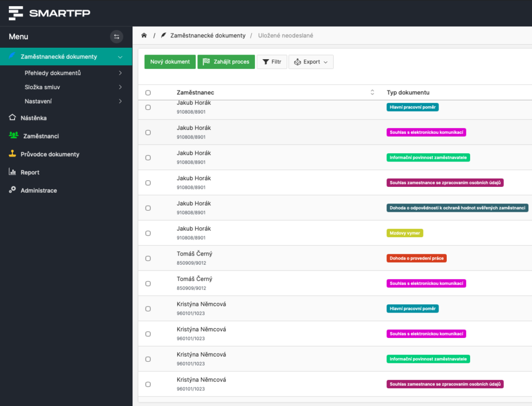The image size is (532, 406).
Task: Click the home icon in breadcrumb
Action: [144, 35]
